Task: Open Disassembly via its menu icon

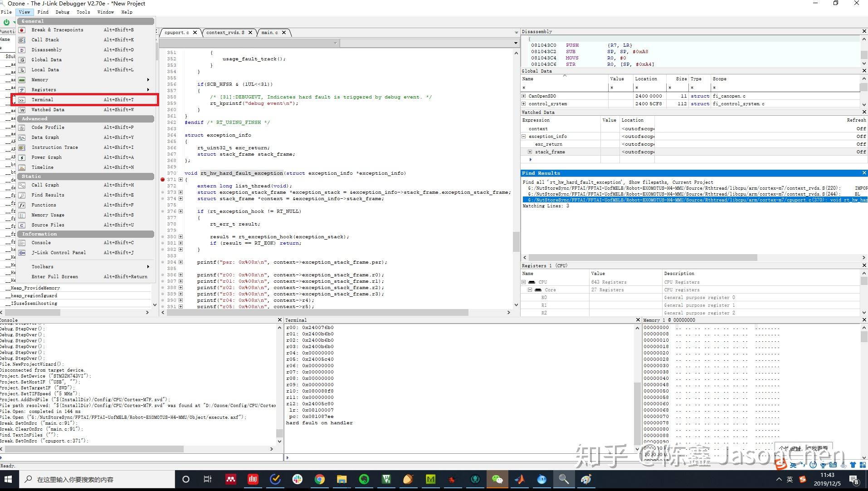Action: pos(22,50)
